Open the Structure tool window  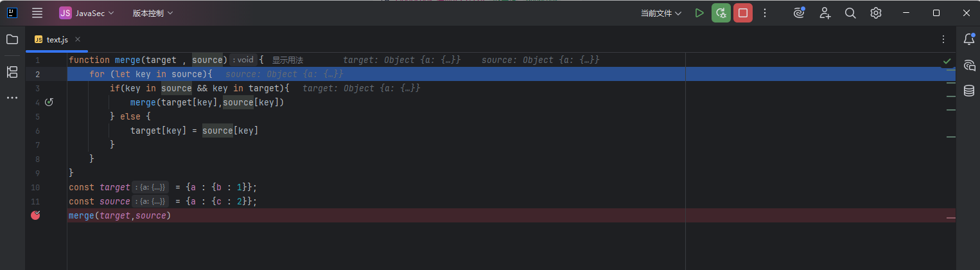(12, 71)
